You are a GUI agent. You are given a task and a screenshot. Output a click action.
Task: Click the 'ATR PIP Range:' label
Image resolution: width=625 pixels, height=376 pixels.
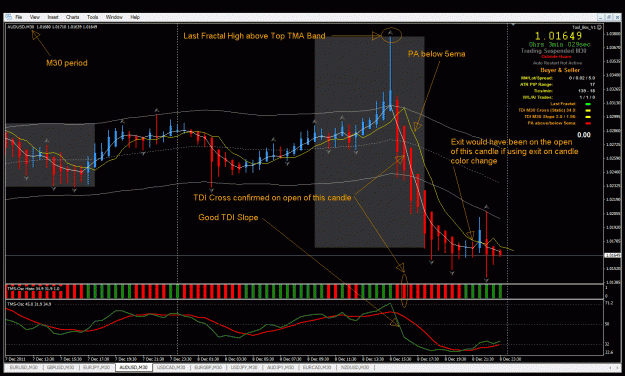[x=536, y=85]
